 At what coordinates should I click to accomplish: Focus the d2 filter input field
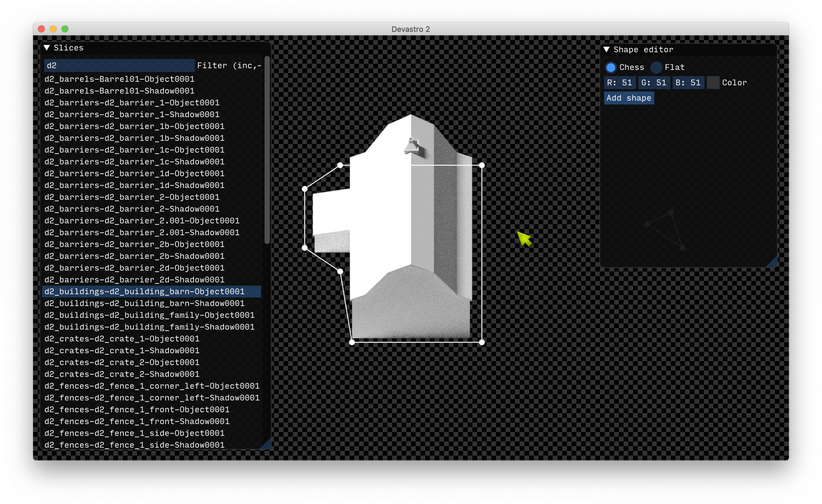point(119,66)
